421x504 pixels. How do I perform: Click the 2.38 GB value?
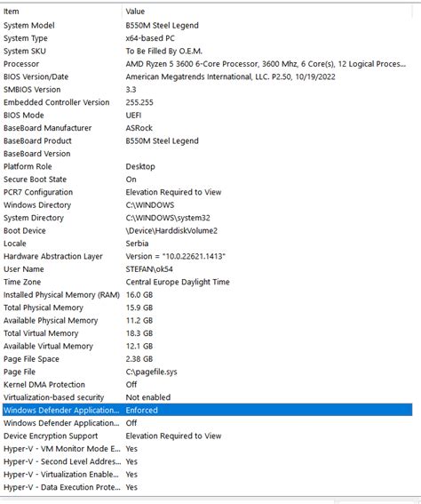pyautogui.click(x=139, y=359)
